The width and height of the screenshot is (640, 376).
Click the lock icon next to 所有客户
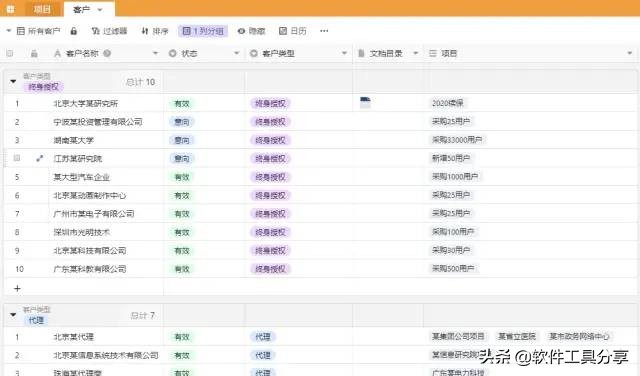[73, 31]
